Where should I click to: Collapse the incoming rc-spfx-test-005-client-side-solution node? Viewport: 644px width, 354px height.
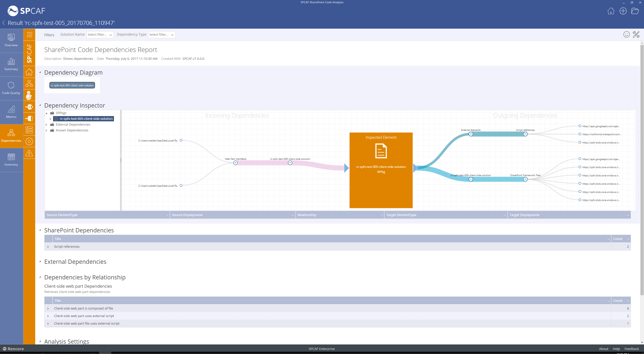(290, 163)
